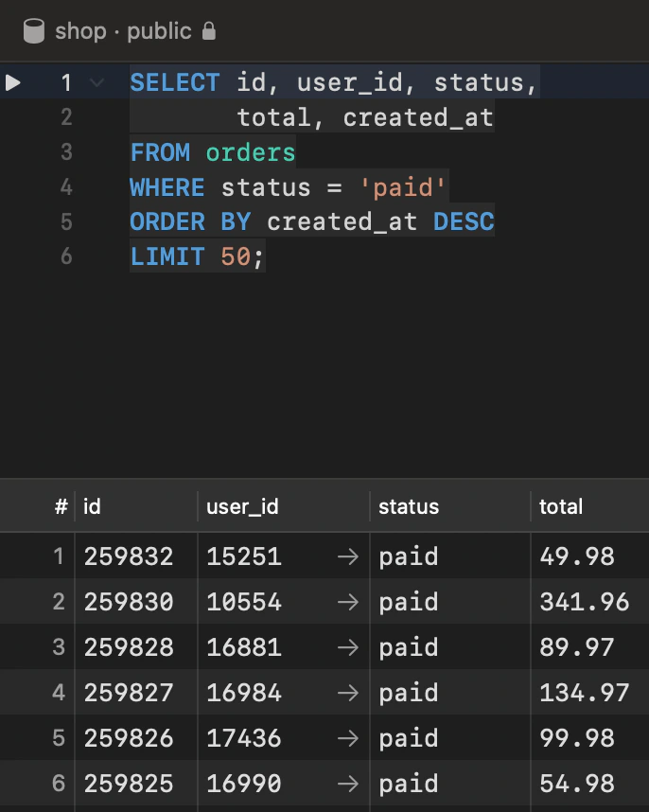Follow user_id link arrow for 16881
Screen dimensions: 649x812
point(348,647)
